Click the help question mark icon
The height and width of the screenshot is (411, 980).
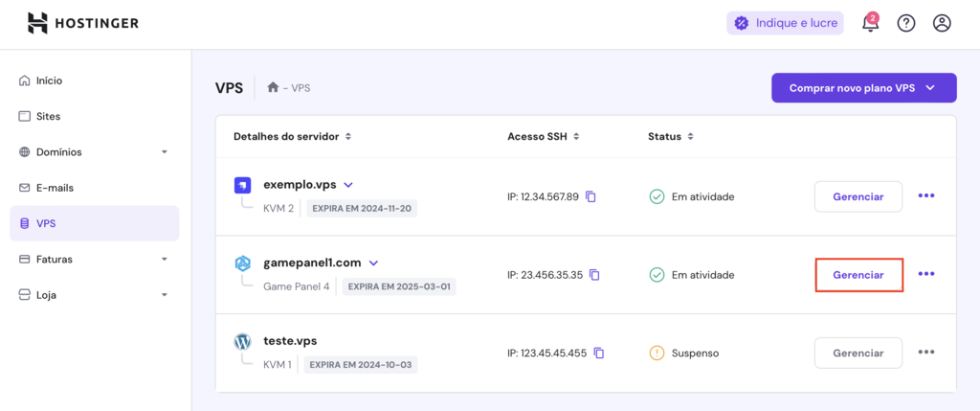[906, 23]
